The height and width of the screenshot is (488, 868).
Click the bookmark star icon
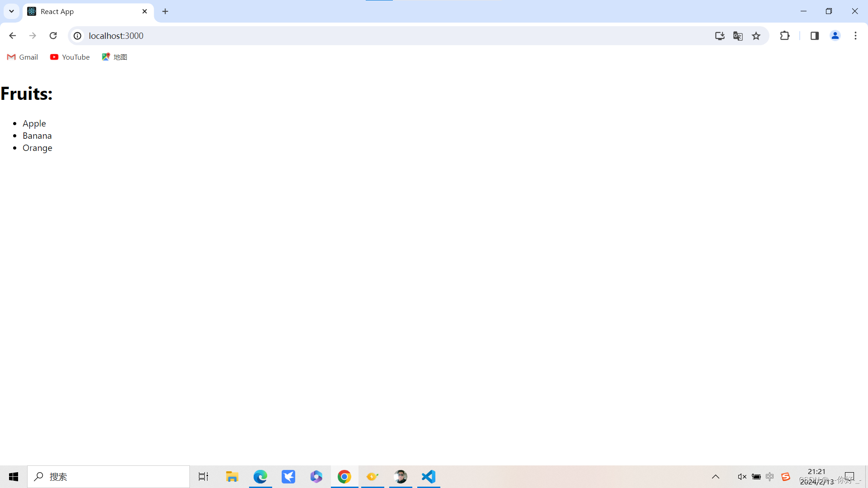tap(756, 36)
